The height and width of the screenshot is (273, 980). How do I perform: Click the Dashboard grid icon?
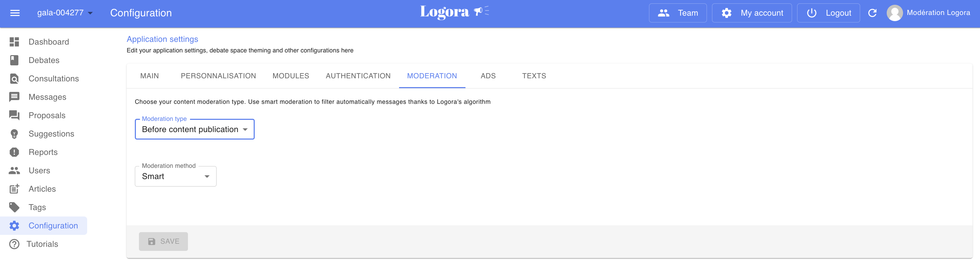pyautogui.click(x=14, y=42)
